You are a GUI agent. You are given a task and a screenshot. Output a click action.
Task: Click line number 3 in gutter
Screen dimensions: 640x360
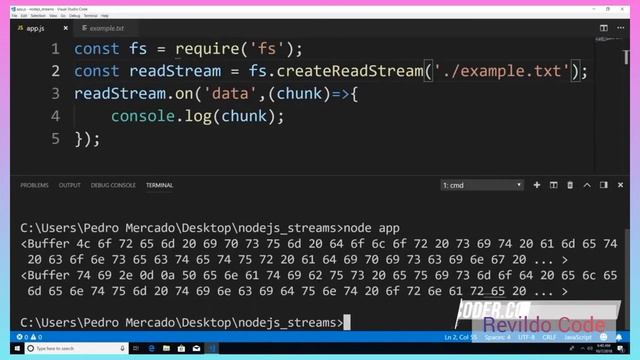tap(55, 94)
